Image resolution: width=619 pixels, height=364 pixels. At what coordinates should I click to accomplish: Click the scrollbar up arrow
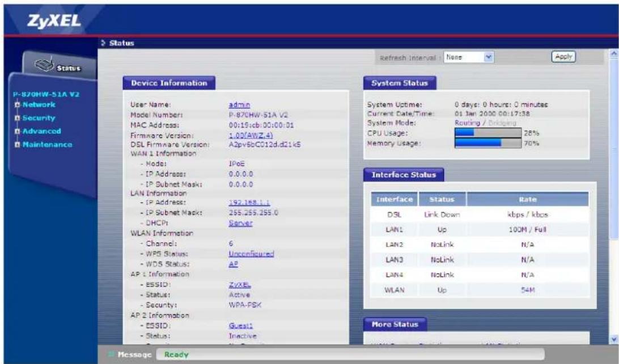(613, 53)
